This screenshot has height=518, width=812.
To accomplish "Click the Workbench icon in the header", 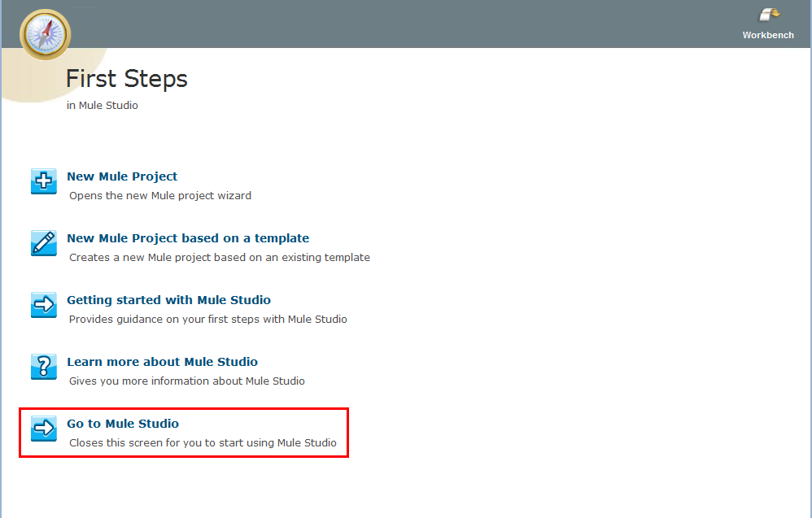I will click(769, 15).
